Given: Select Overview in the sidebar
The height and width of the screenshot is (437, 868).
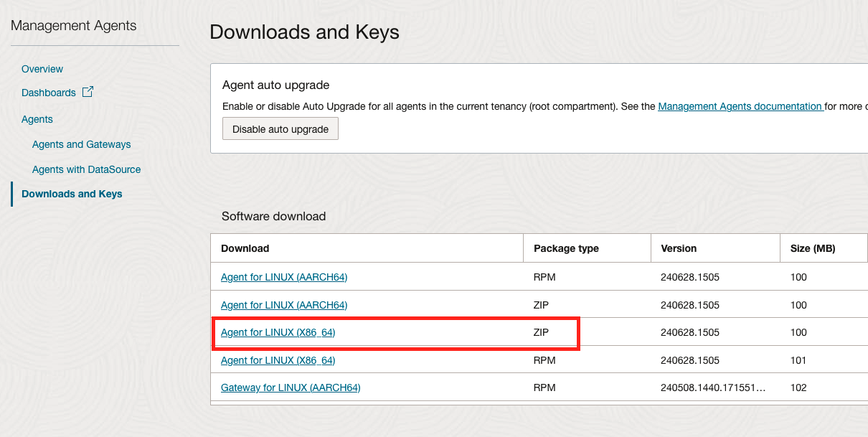Looking at the screenshot, I should (42, 69).
